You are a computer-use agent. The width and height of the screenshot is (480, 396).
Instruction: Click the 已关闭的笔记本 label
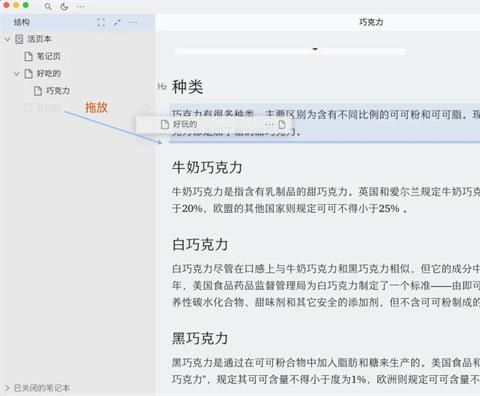pyautogui.click(x=42, y=388)
